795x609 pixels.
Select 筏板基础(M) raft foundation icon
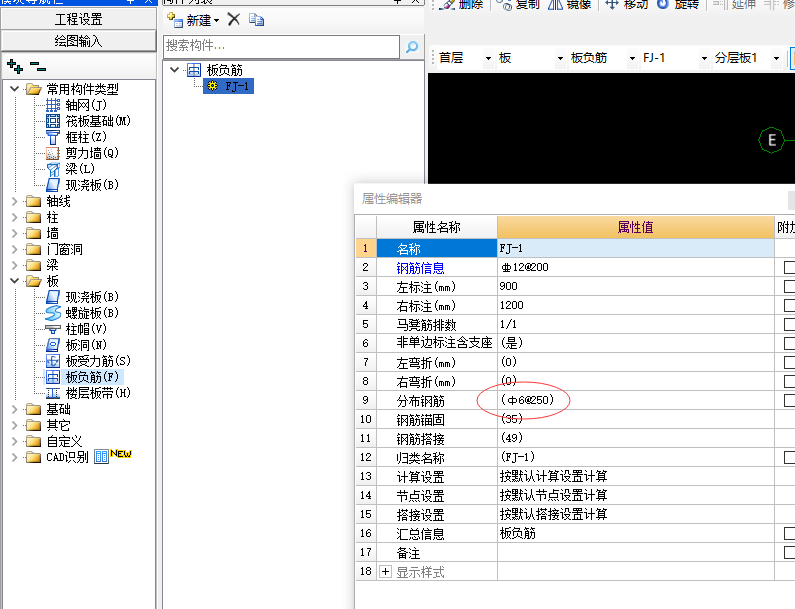[53, 121]
